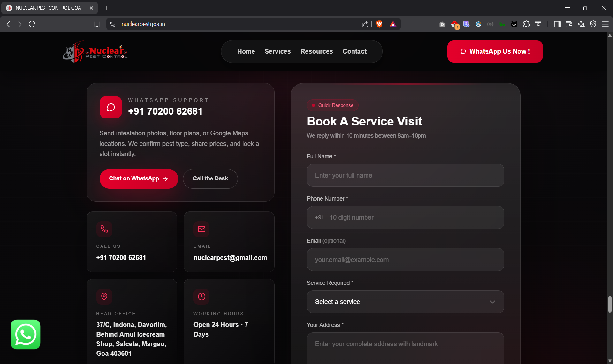Reload the page with the refresh icon
The width and height of the screenshot is (613, 364).
click(32, 24)
